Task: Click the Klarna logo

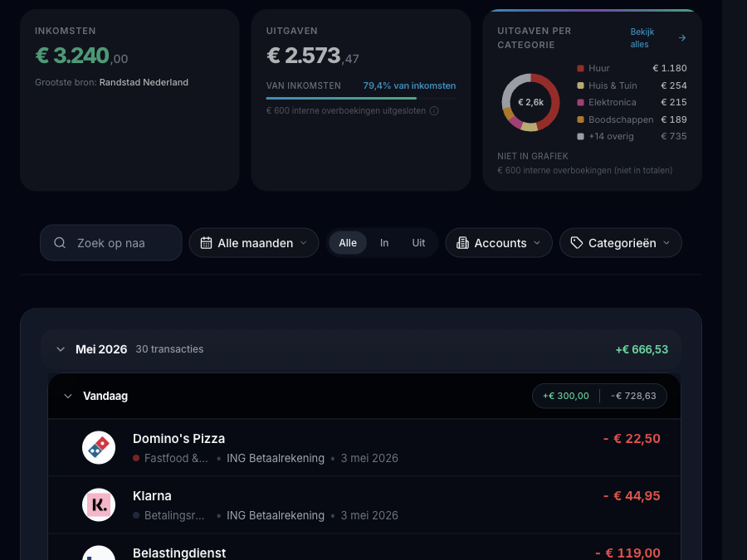Action: (99, 504)
